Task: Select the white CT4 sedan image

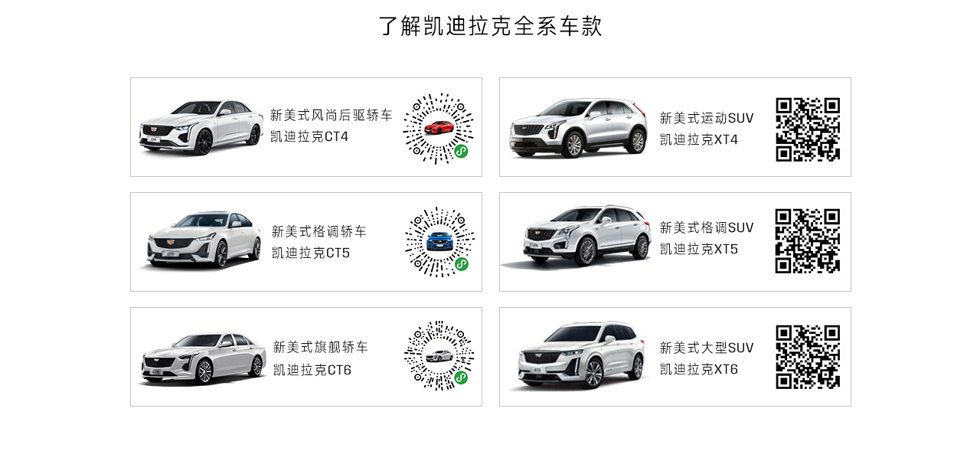Action: [201, 127]
